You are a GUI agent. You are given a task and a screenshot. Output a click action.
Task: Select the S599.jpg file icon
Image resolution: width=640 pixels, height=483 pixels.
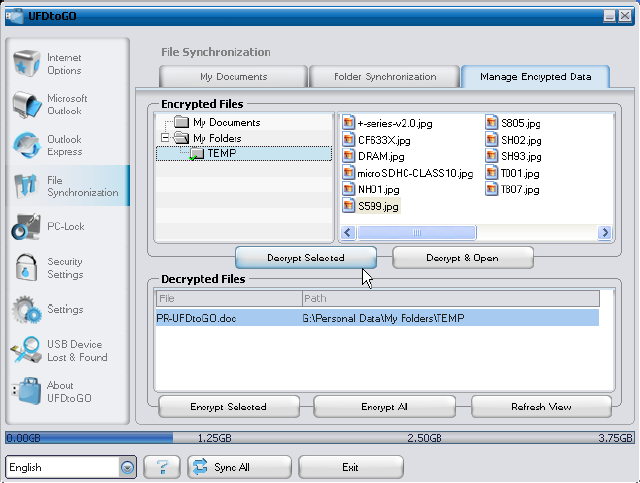[348, 205]
